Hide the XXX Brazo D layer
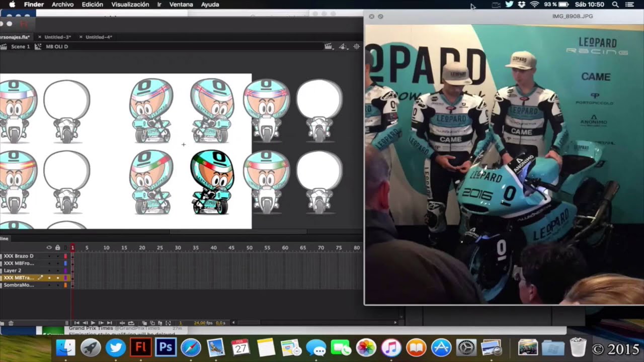The width and height of the screenshot is (644, 362). (x=49, y=256)
